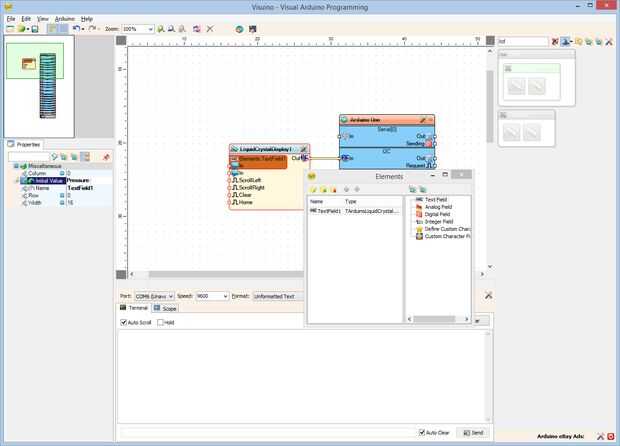The image size is (620, 446).
Task: Click the move down arrow in Elements toolbar
Action: (357, 189)
